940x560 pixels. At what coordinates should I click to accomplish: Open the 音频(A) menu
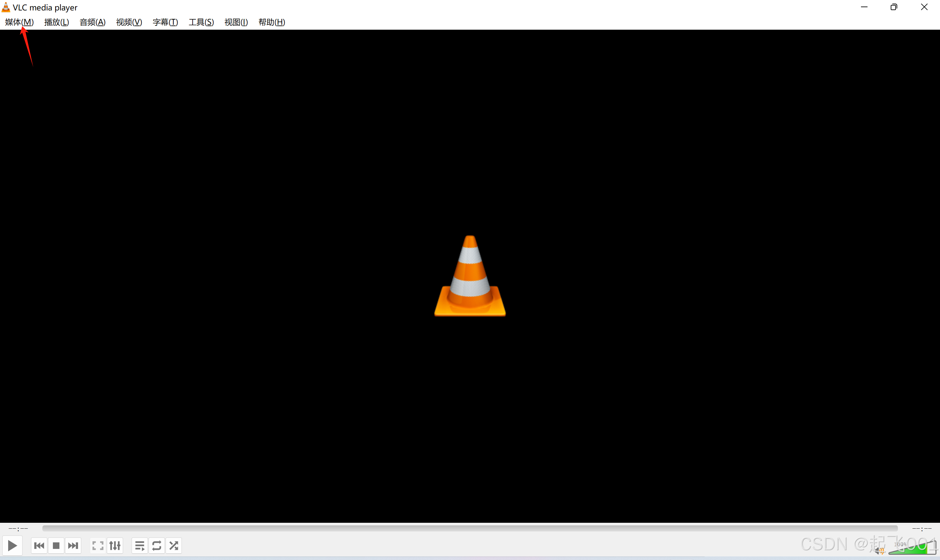coord(92,22)
